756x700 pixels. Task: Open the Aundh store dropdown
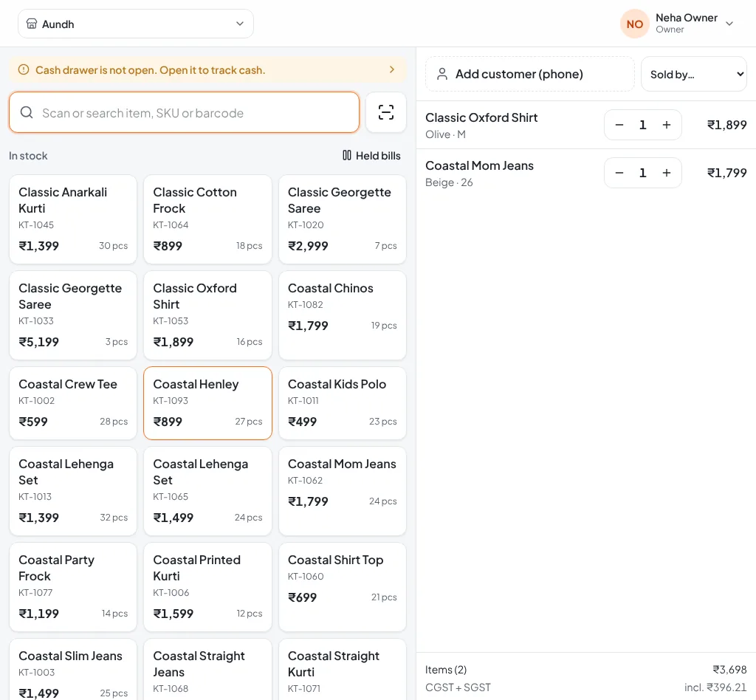[x=136, y=24]
